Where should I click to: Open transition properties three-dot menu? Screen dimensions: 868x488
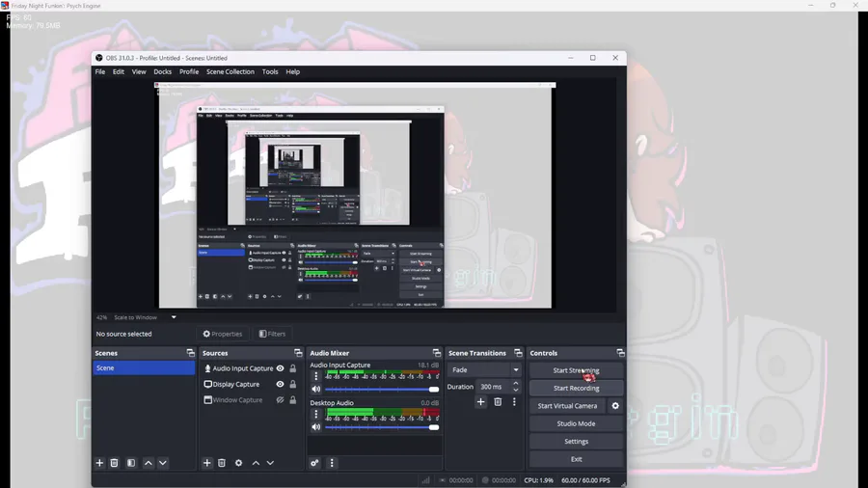click(x=514, y=402)
